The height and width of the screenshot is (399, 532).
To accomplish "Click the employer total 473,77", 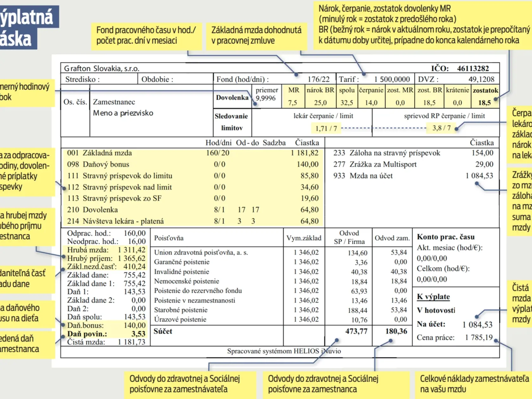I will coord(356,331).
